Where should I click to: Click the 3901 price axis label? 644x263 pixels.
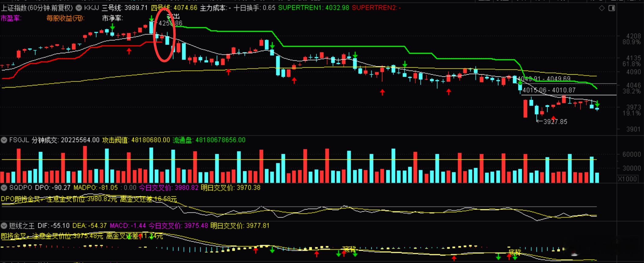(x=633, y=129)
